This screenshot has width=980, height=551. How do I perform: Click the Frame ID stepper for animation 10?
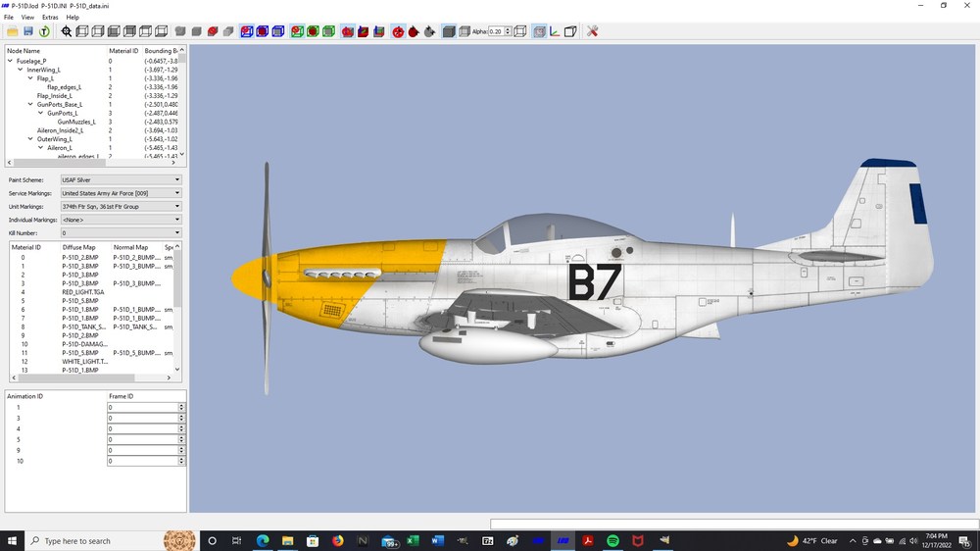(181, 461)
